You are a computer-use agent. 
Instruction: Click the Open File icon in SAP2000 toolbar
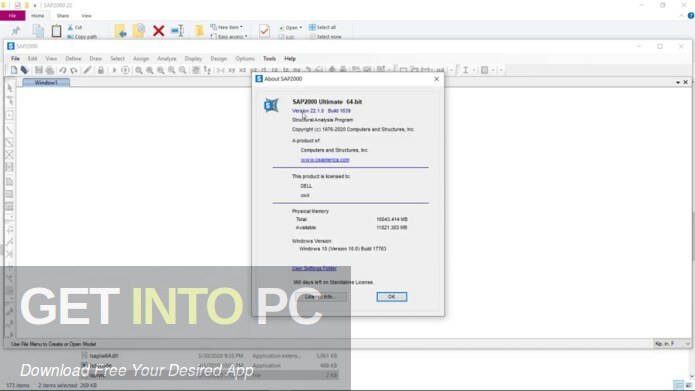tap(24, 70)
